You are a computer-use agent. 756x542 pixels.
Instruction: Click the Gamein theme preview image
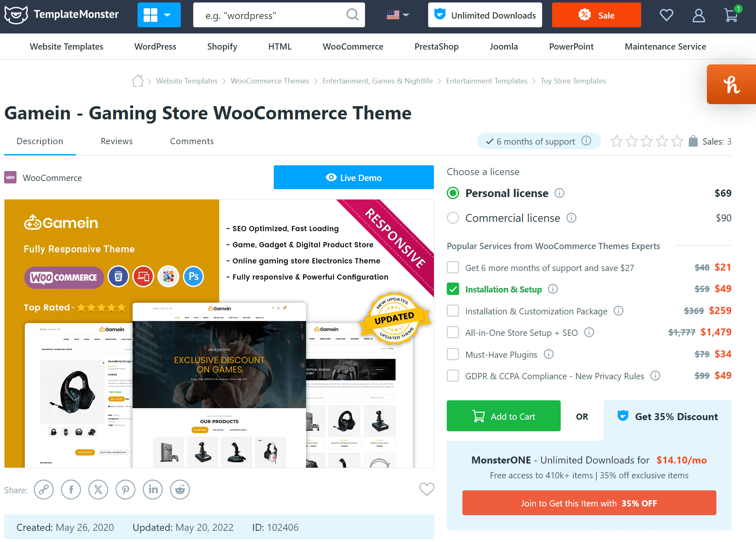(219, 334)
